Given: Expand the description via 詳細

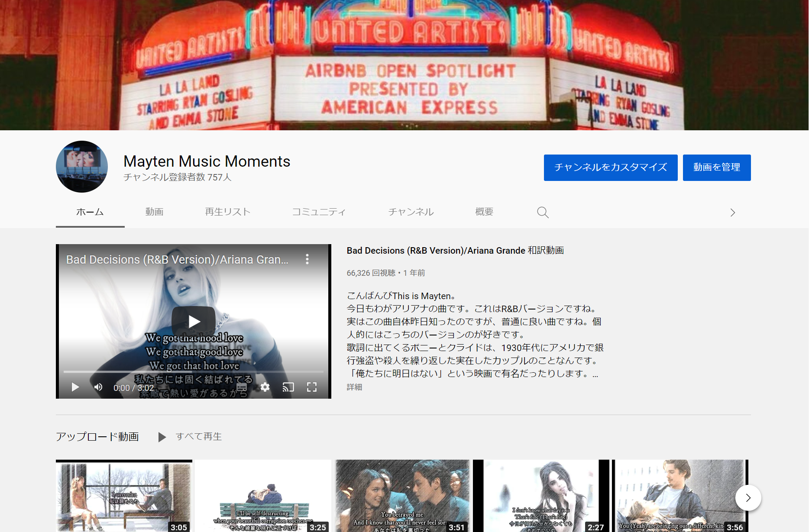Looking at the screenshot, I should 354,387.
